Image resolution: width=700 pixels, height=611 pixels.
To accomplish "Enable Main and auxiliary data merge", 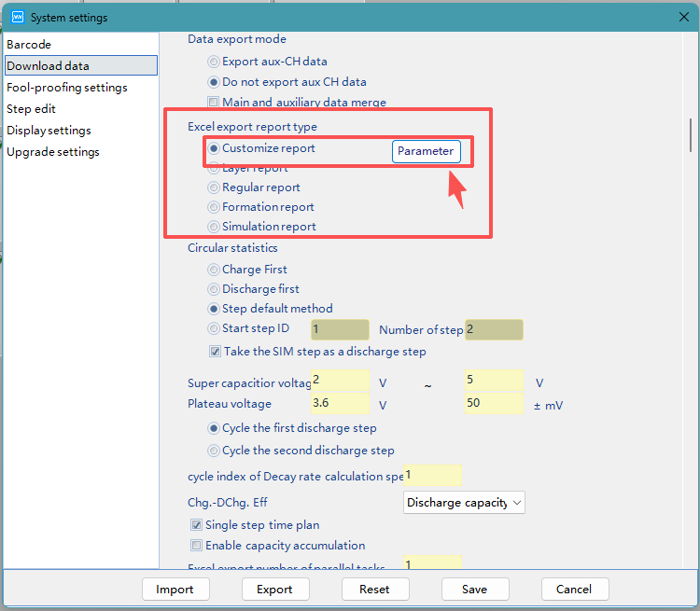I will click(x=214, y=103).
